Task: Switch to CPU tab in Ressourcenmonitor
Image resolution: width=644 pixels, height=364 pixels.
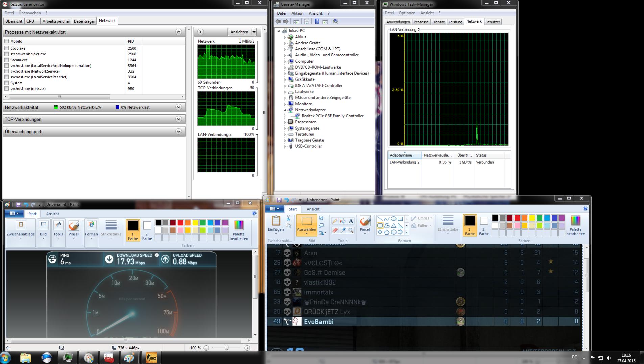Action: pyautogui.click(x=30, y=21)
